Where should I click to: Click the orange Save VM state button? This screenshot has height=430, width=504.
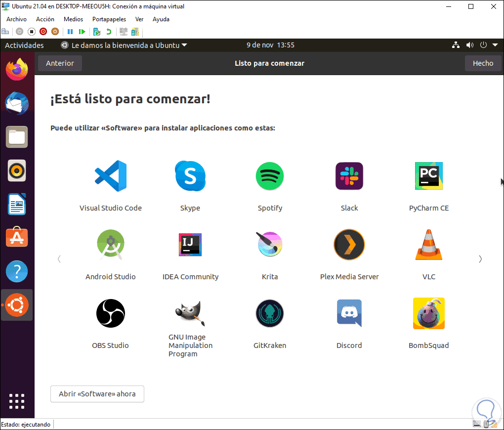[x=55, y=32]
